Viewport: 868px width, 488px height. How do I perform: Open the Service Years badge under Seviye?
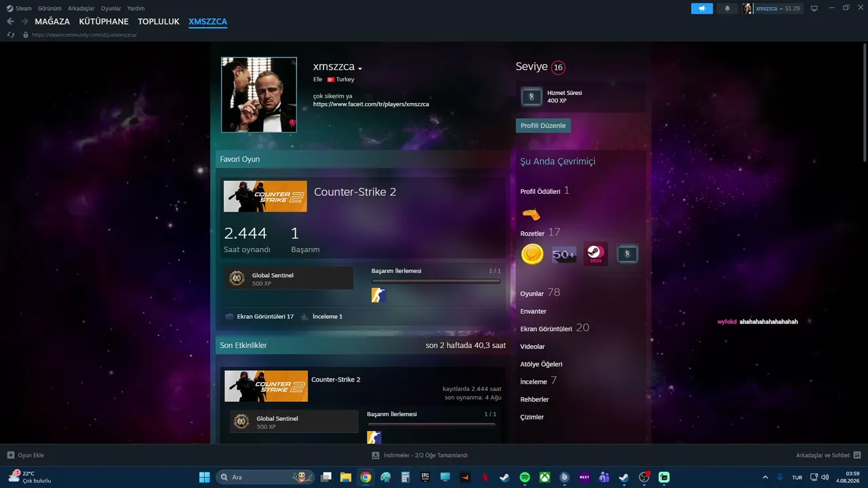click(531, 97)
